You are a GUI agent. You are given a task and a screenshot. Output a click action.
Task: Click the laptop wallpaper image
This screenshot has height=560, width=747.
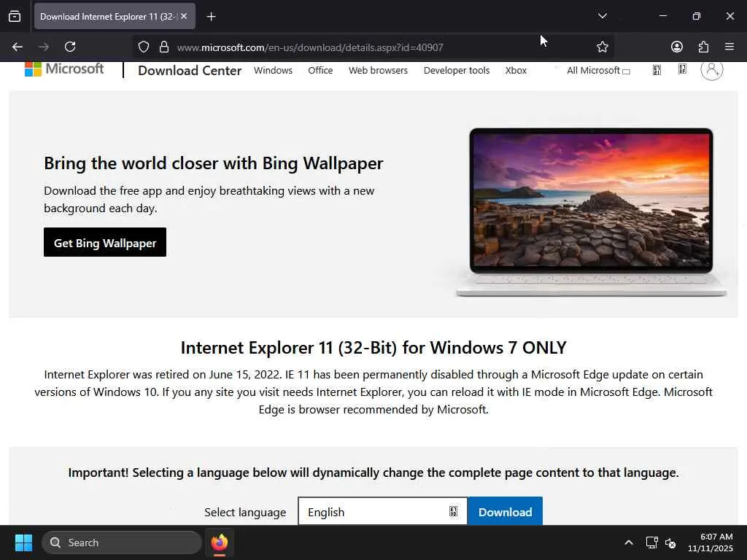coord(591,212)
